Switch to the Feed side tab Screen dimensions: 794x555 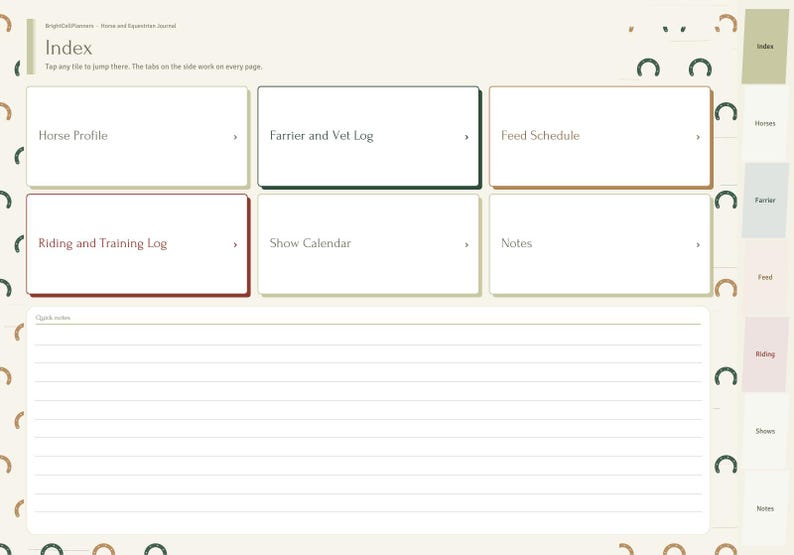[x=765, y=278]
